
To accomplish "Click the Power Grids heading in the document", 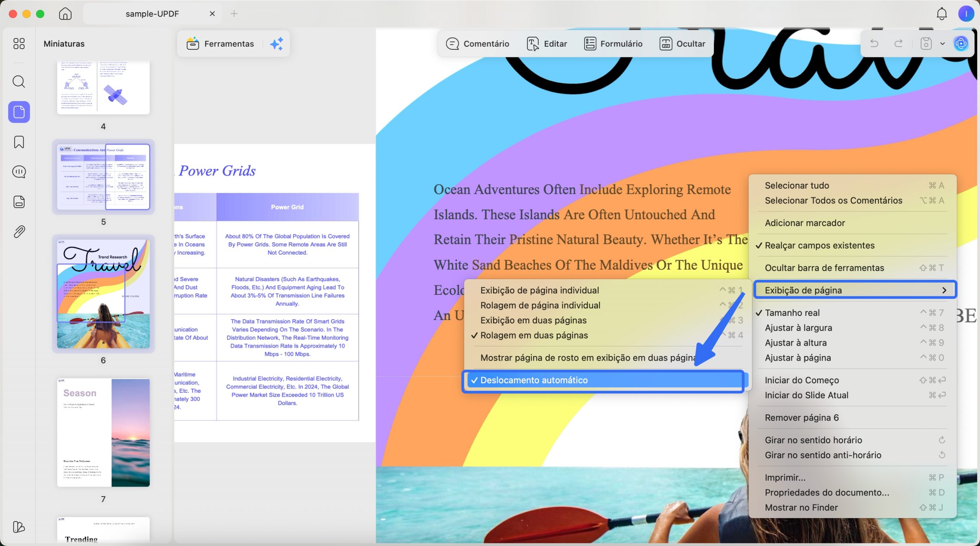I will coord(217,171).
